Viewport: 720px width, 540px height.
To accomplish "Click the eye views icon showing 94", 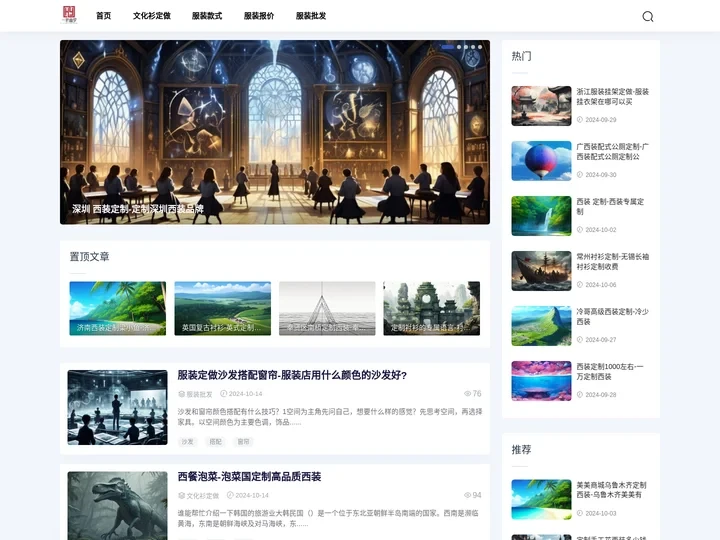I will [467, 495].
